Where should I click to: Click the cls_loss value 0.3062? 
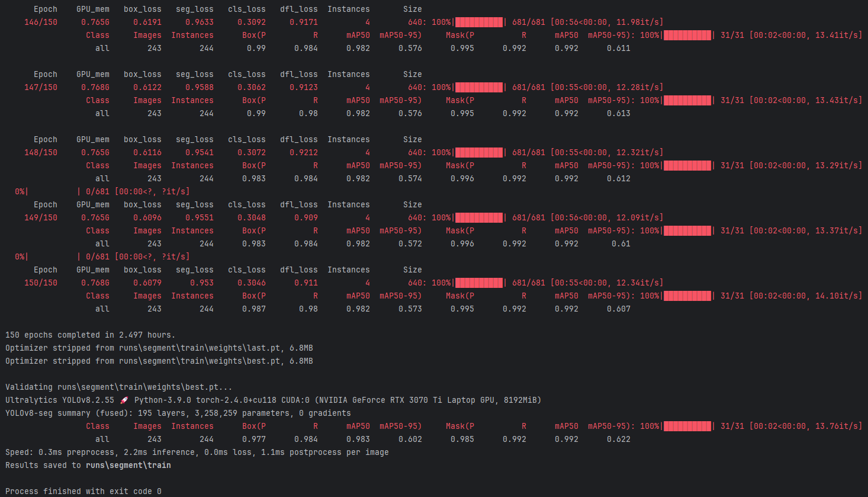252,87
